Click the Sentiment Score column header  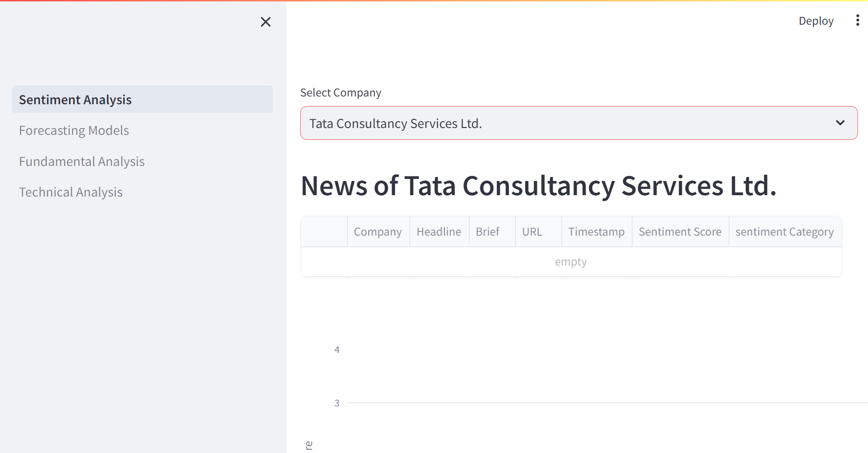point(680,232)
